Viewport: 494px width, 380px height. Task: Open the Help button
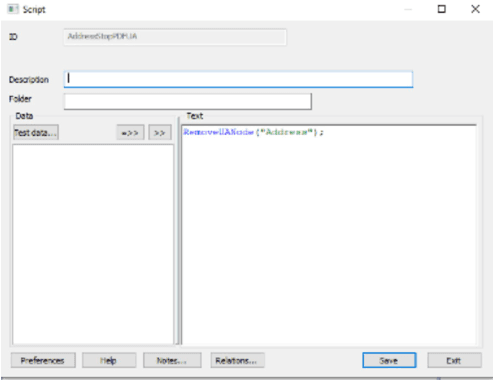[x=109, y=360]
